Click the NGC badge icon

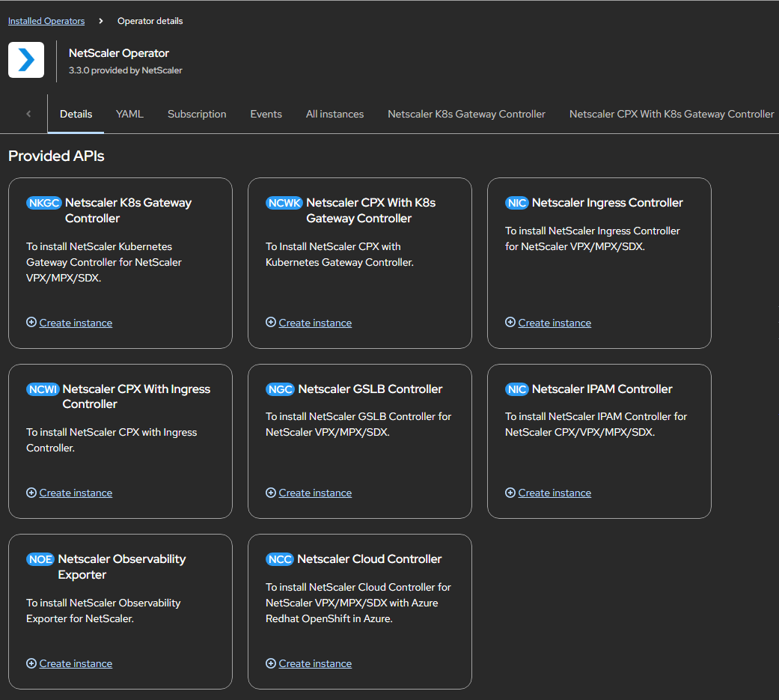pos(280,389)
